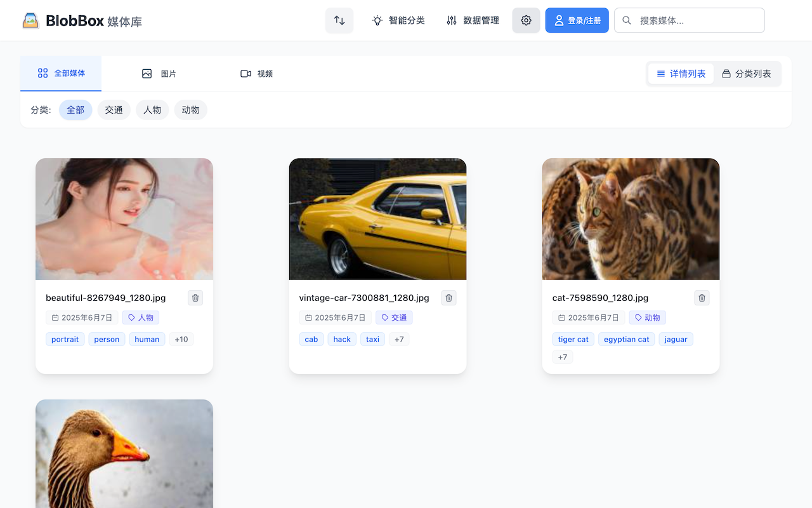The image size is (812, 508).
Task: Expand +7 more tags on car card
Action: (399, 339)
